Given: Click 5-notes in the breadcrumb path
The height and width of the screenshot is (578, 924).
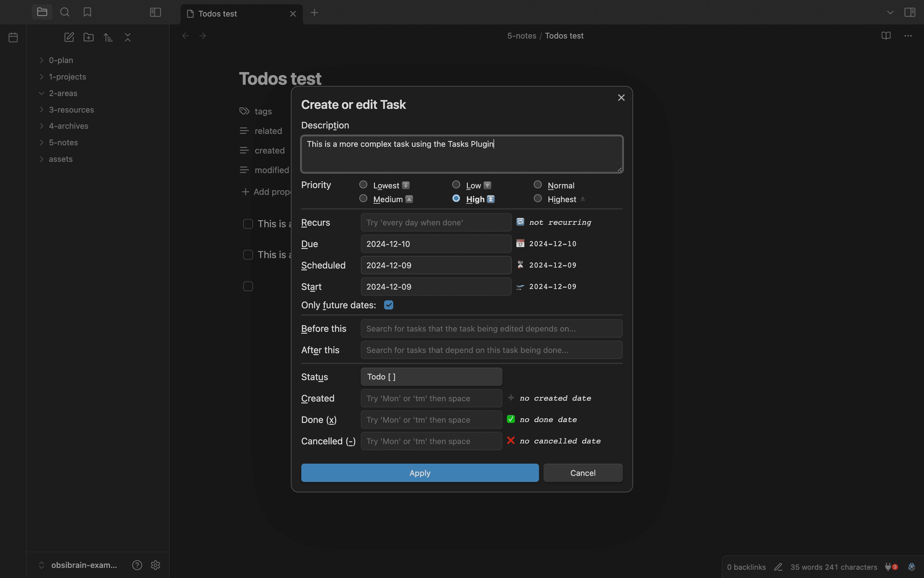Looking at the screenshot, I should (522, 35).
